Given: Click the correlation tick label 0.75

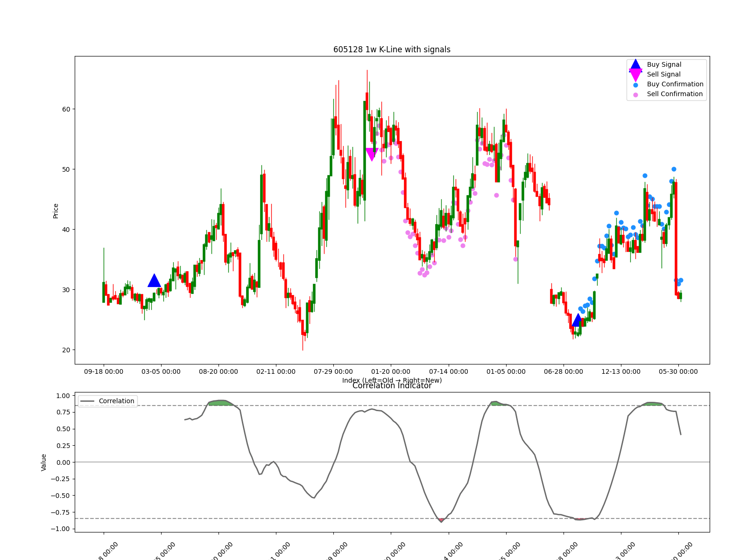Looking at the screenshot, I should [63, 413].
